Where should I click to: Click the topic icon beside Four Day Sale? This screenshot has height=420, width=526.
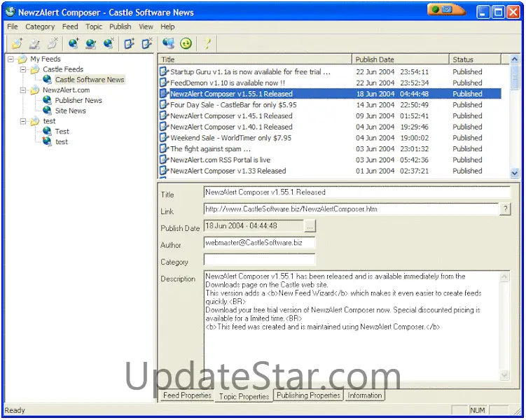164,104
